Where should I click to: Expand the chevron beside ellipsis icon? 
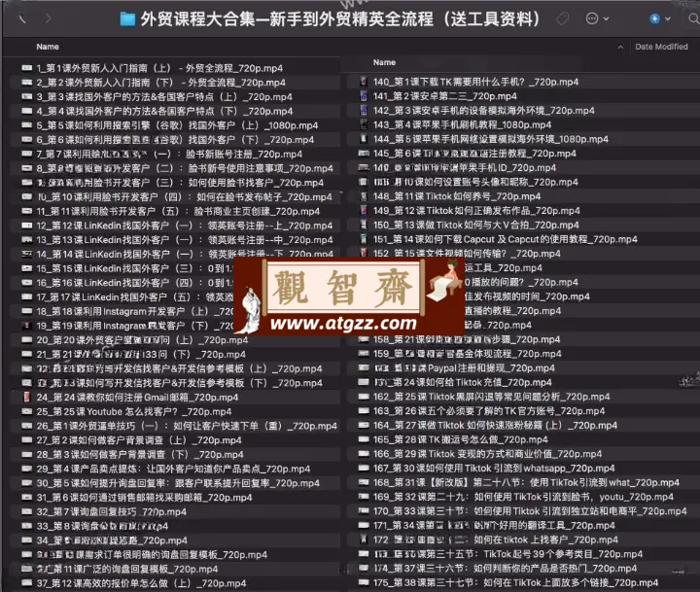(x=606, y=18)
